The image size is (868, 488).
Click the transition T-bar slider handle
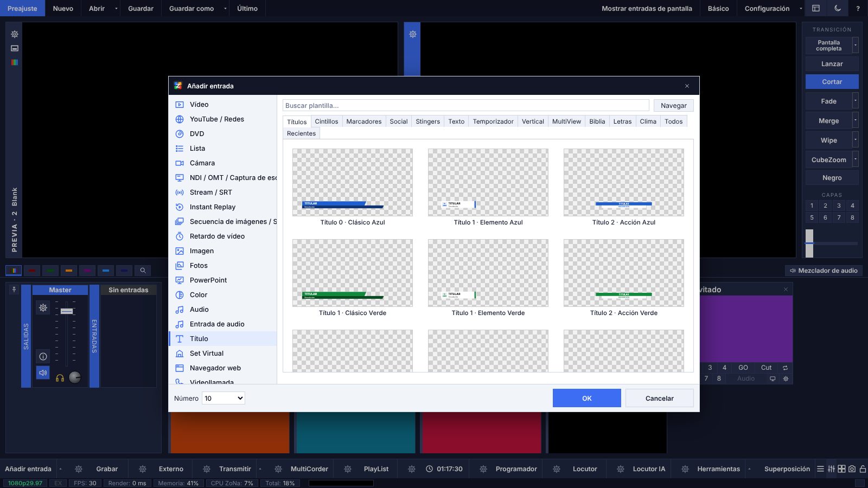pyautogui.click(x=809, y=243)
